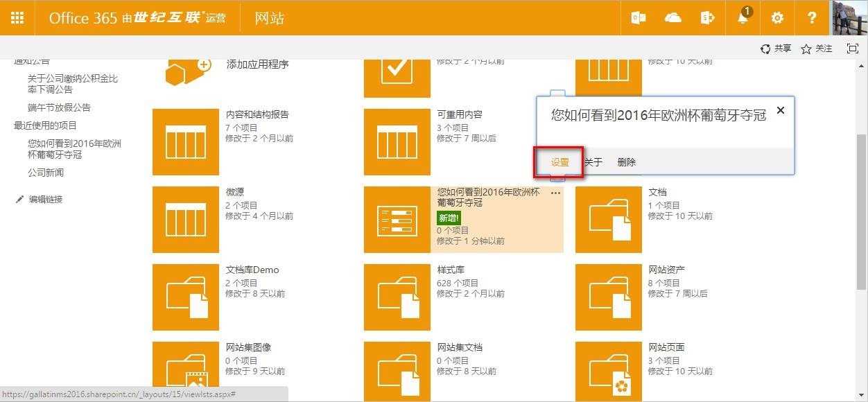Open the 网站集文档 library tile icon
Screen dimensions: 868x402
coord(397,372)
